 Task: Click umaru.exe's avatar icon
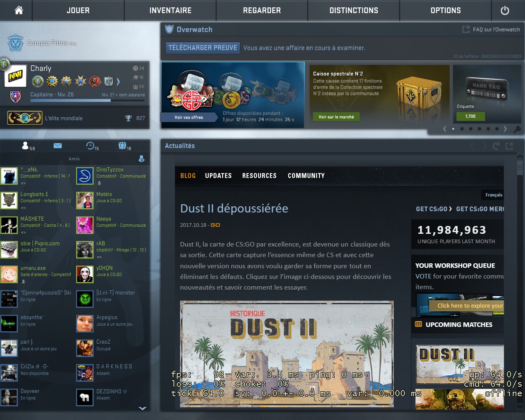coord(9,274)
